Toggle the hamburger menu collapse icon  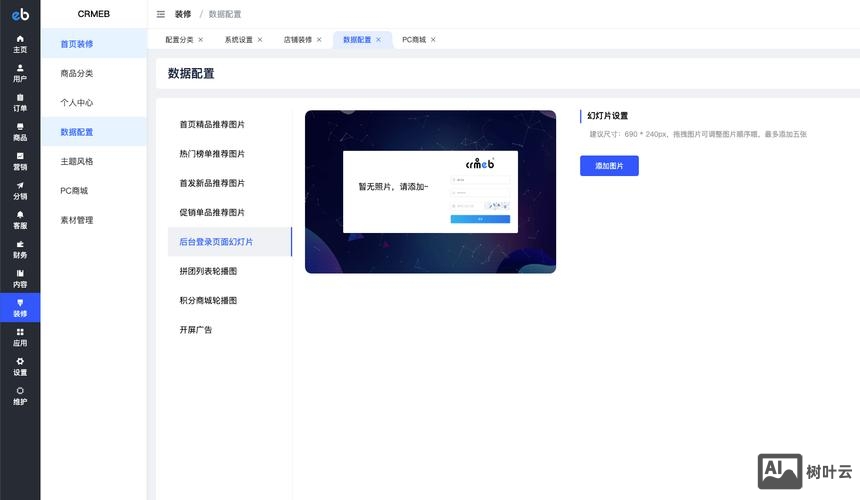(161, 14)
